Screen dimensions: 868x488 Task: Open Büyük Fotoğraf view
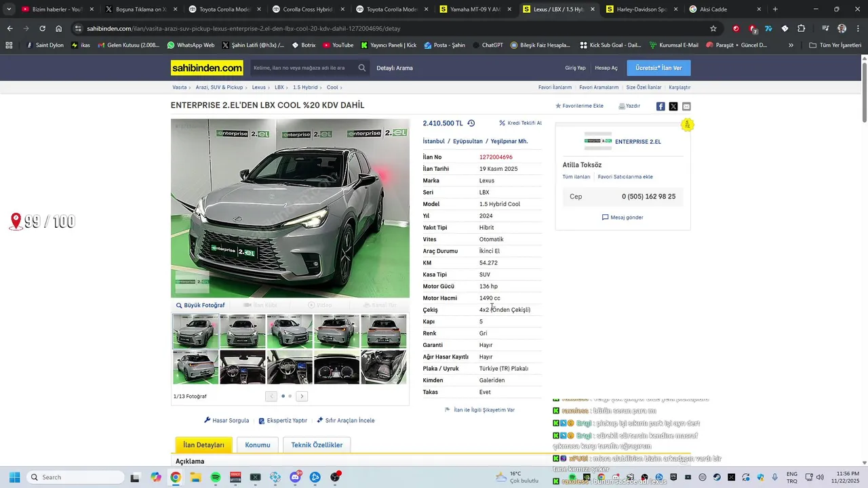(x=201, y=305)
